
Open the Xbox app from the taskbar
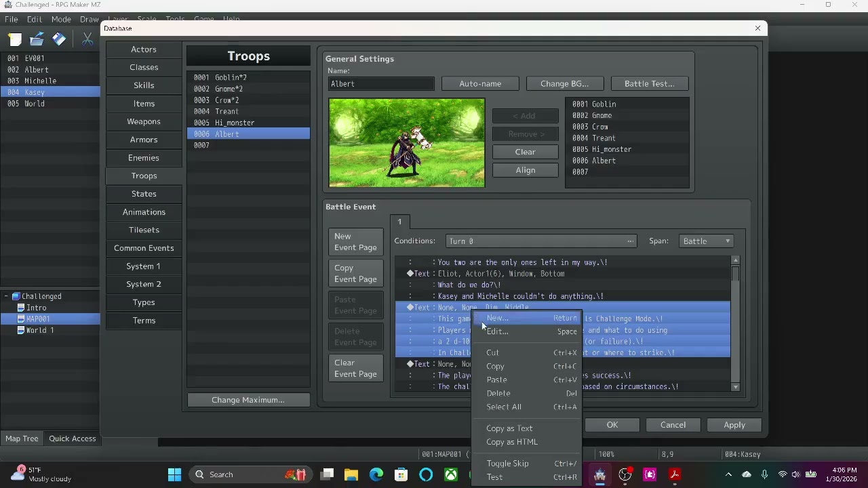tap(451, 474)
